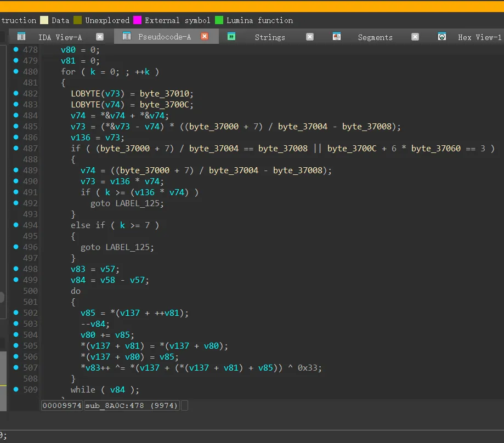Screen dimensions: 504x443
Task: Click the IDA View-A tab icon
Action: [x=21, y=37]
